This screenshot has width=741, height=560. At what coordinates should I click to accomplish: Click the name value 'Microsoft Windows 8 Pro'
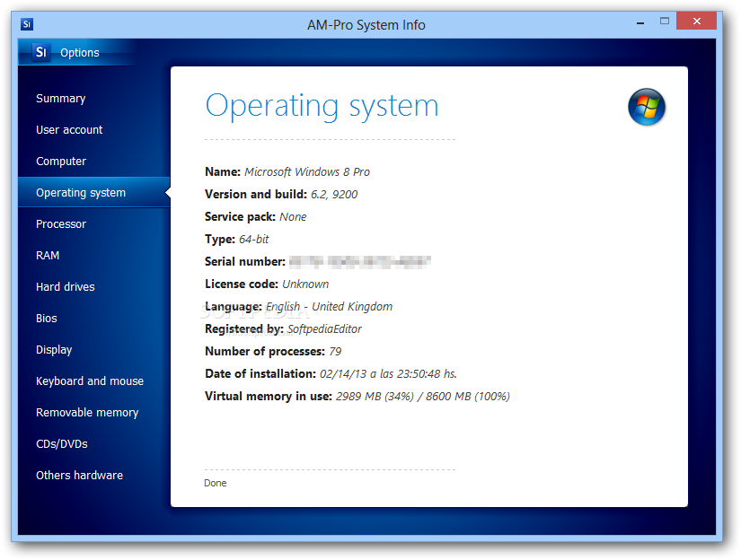tap(307, 172)
